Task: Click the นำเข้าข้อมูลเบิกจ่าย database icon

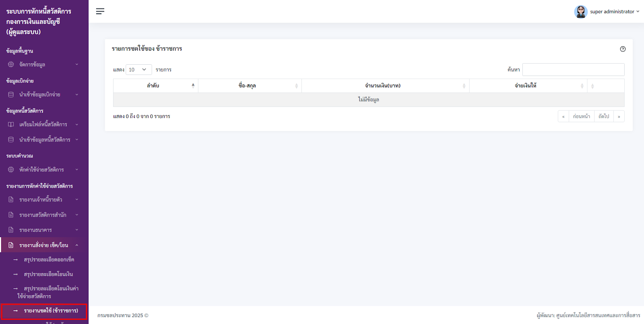Action: (x=11, y=94)
